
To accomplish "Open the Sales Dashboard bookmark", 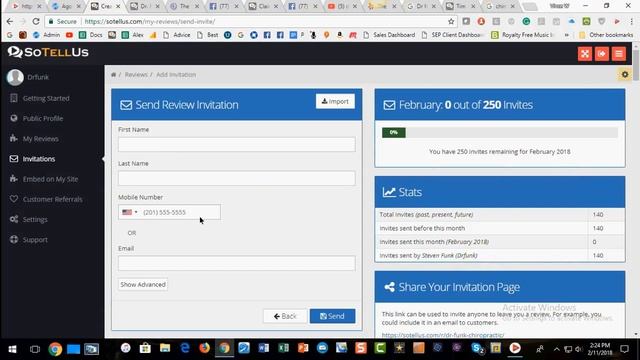I will [x=389, y=35].
